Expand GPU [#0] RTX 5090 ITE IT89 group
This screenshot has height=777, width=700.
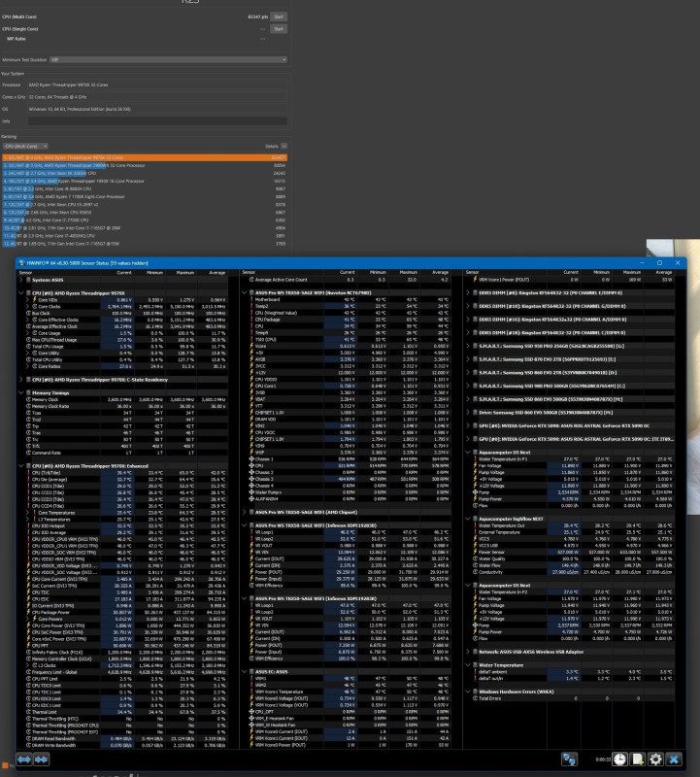(x=468, y=439)
